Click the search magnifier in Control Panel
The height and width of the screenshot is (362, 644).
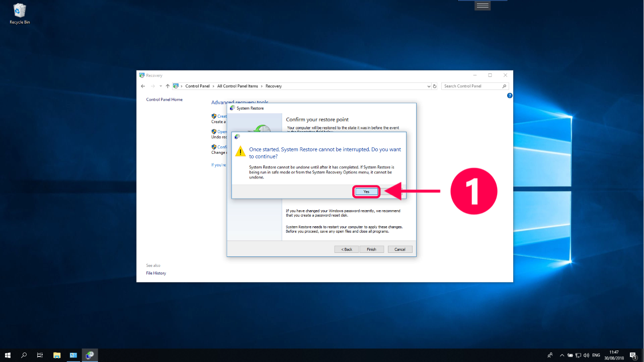(505, 86)
